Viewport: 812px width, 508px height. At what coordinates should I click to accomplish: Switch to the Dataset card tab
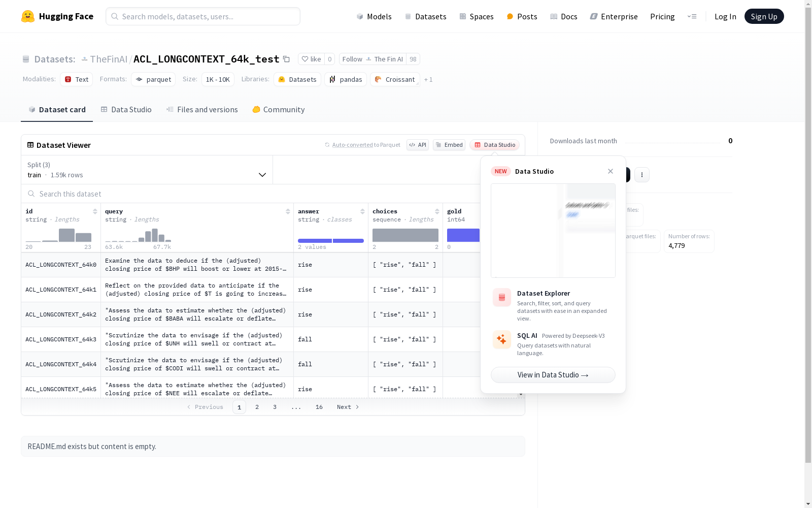[57, 110]
